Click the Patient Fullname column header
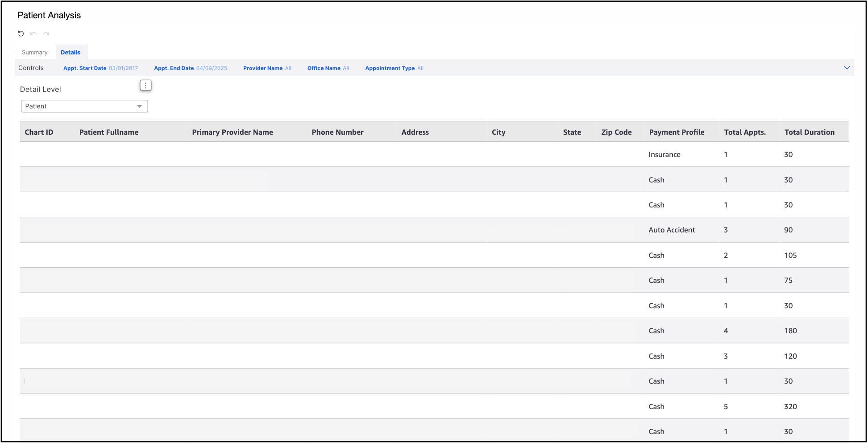 coord(109,132)
